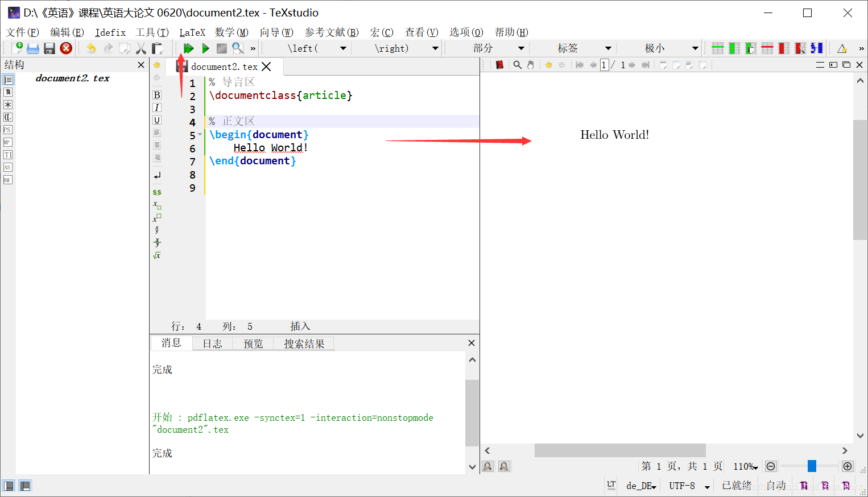
Task: Insert italic text with I icon
Action: 157,107
